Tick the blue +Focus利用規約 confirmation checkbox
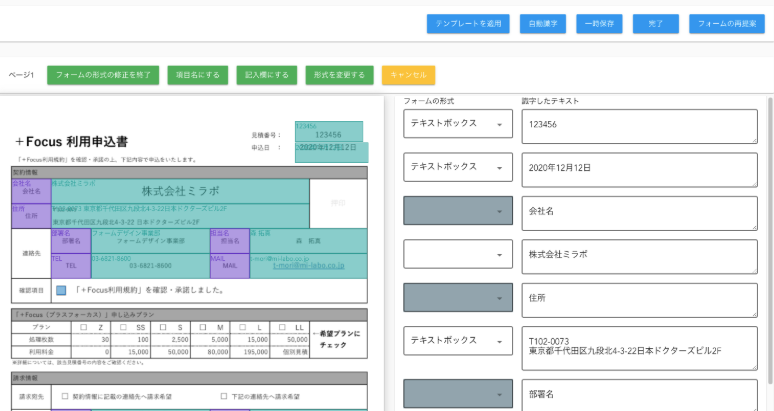The height and width of the screenshot is (411, 774). click(x=61, y=291)
